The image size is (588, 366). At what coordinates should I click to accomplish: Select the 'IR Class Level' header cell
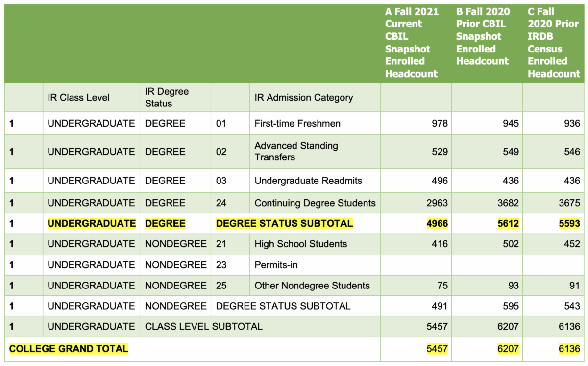coord(78,97)
